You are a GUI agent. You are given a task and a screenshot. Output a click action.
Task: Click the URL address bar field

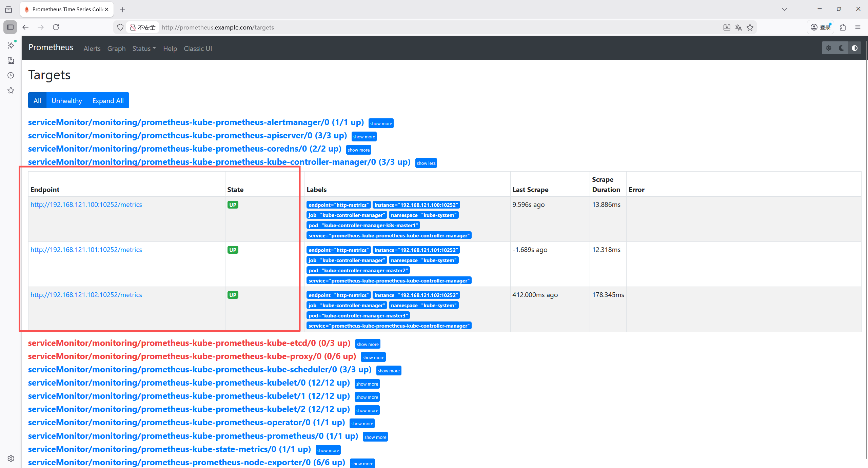click(x=407, y=27)
